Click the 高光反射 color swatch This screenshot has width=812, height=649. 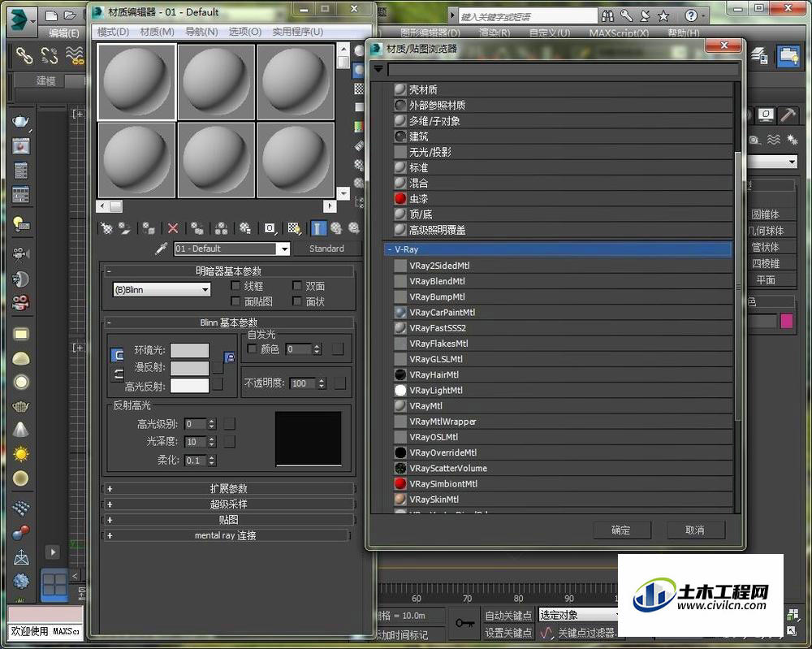coord(189,385)
